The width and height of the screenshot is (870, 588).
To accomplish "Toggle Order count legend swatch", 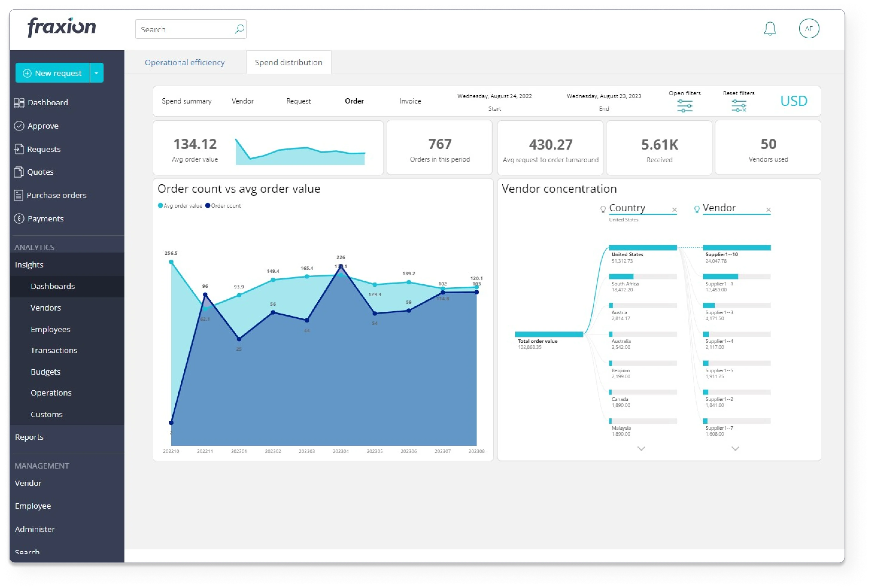I will tap(207, 205).
